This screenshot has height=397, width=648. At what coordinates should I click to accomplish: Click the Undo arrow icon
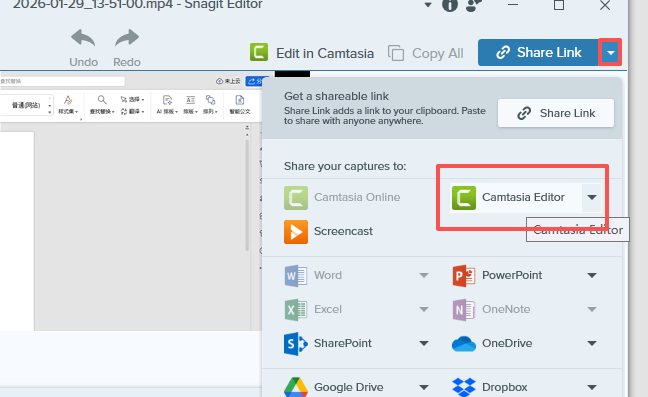83,38
